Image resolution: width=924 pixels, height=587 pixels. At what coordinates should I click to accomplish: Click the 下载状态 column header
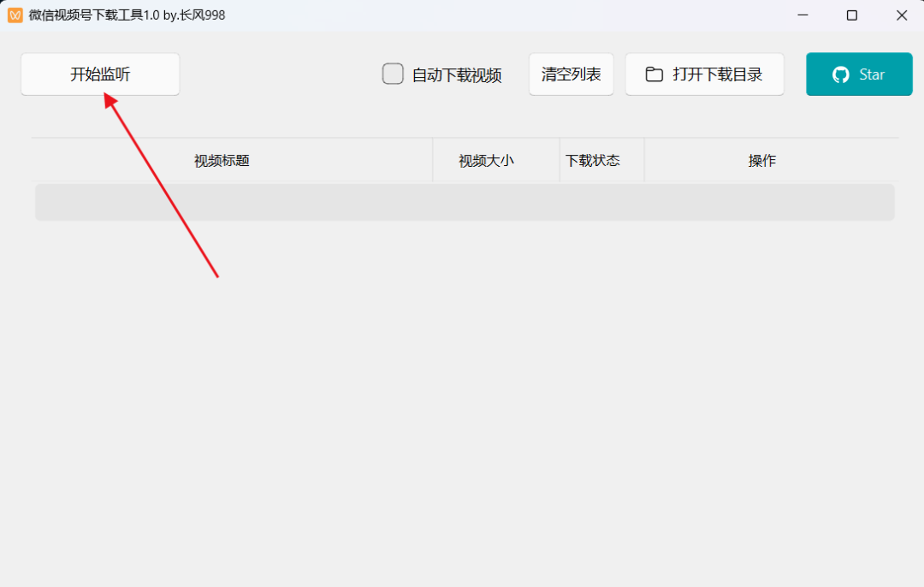pos(592,160)
